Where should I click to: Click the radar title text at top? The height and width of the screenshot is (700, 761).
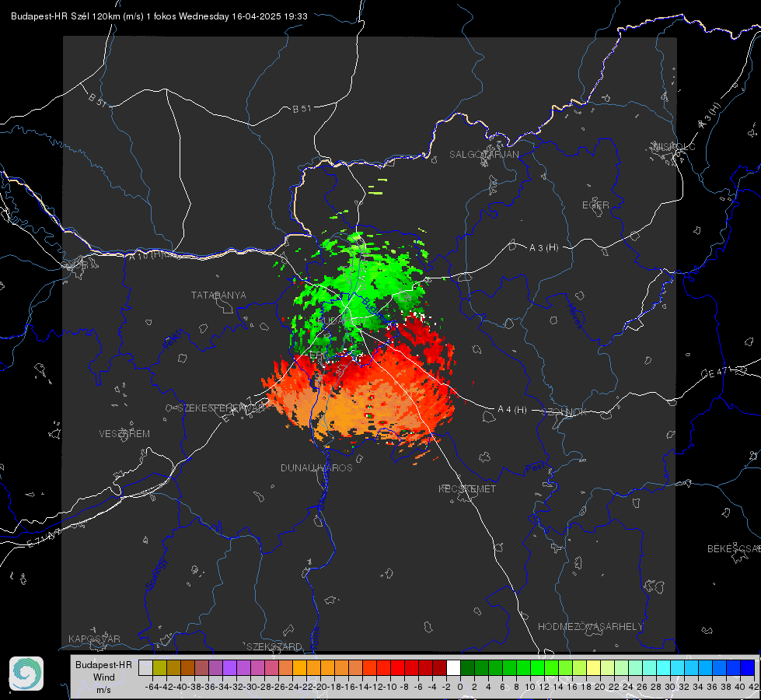coord(159,16)
